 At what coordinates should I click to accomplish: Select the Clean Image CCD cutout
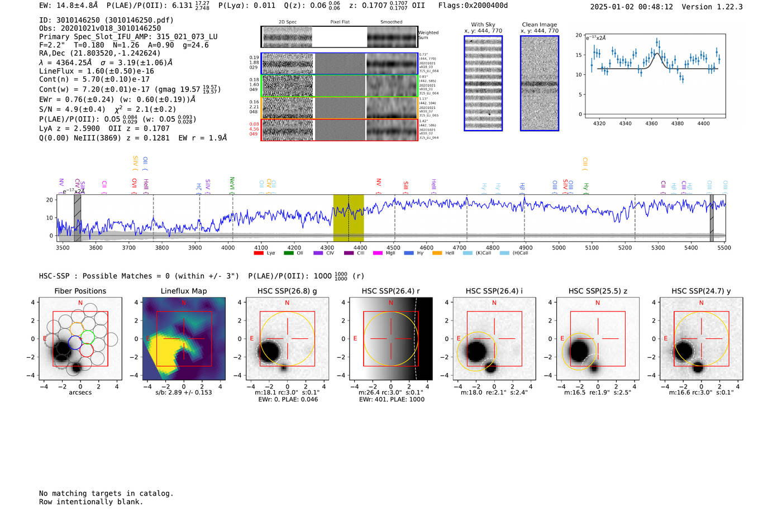click(540, 83)
